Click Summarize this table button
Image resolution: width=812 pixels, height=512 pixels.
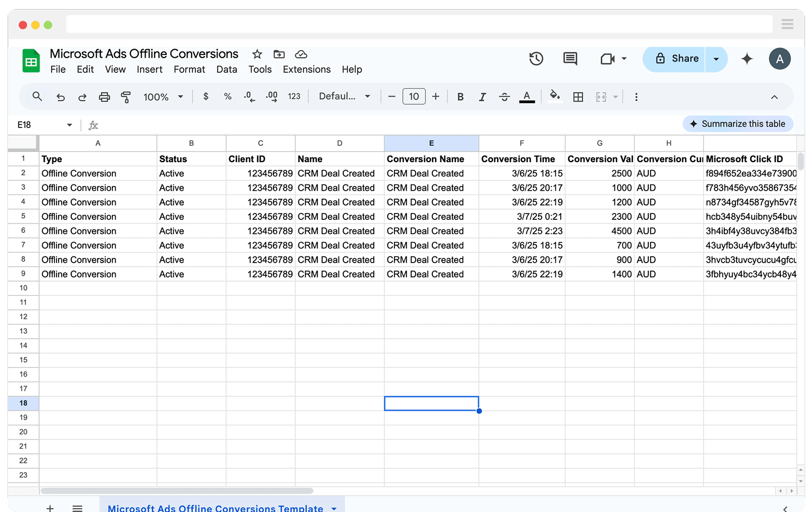coord(738,124)
